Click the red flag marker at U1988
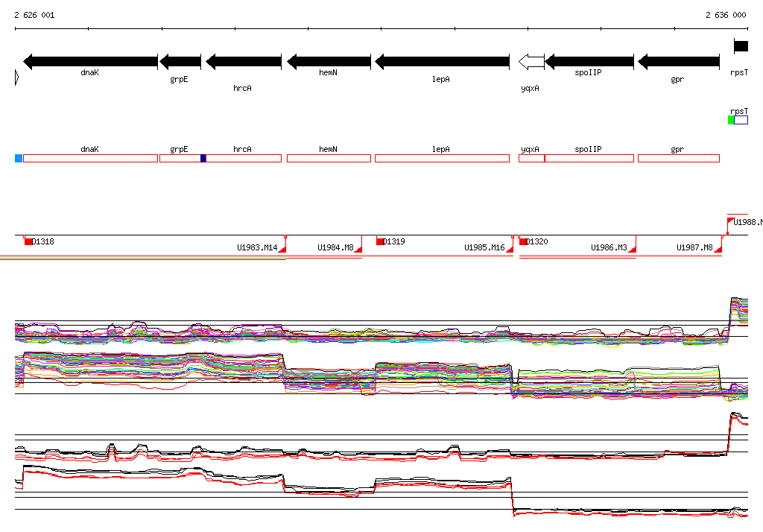Viewport: 763px width, 532px height. pyautogui.click(x=730, y=221)
